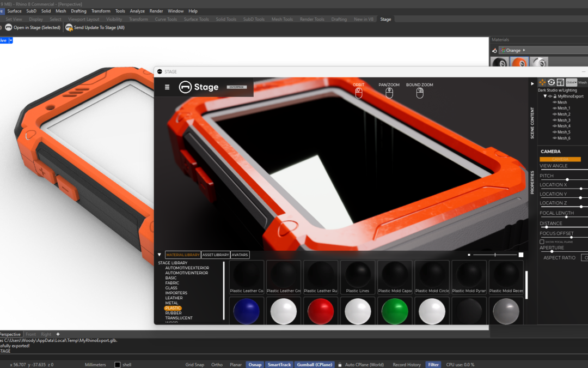Click the Stage logo icon

tap(185, 87)
